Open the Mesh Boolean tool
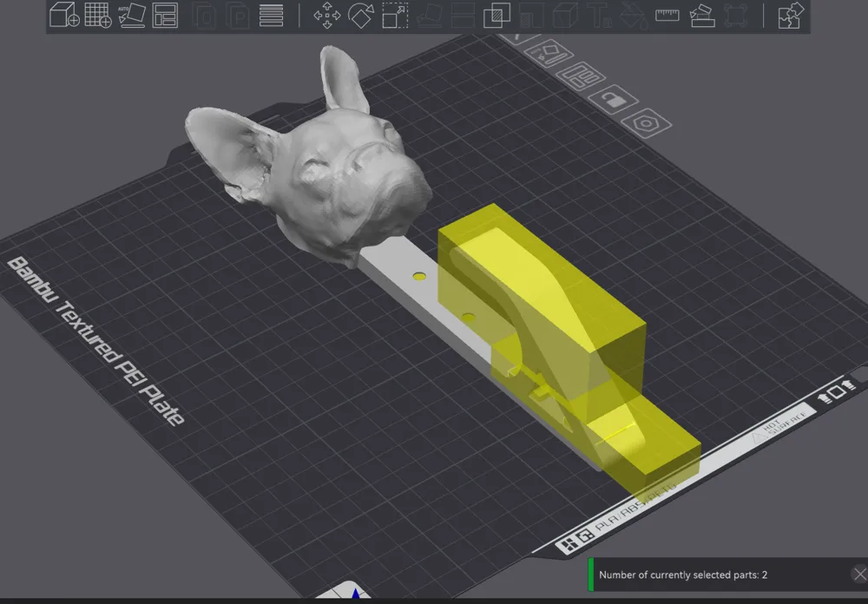 (x=496, y=16)
